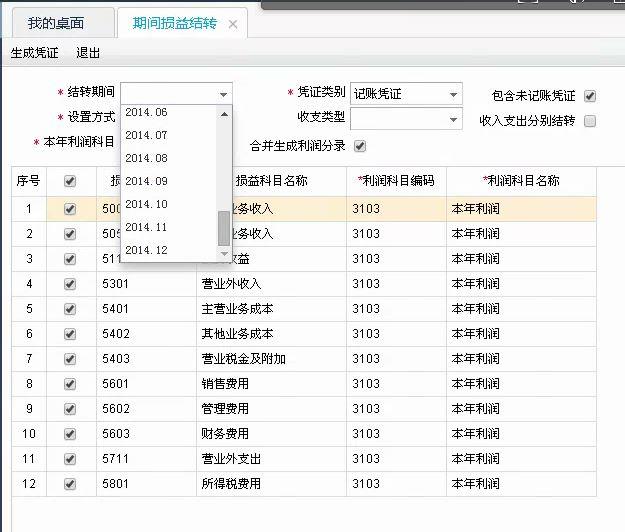Click row number 10 cell

(x=29, y=434)
